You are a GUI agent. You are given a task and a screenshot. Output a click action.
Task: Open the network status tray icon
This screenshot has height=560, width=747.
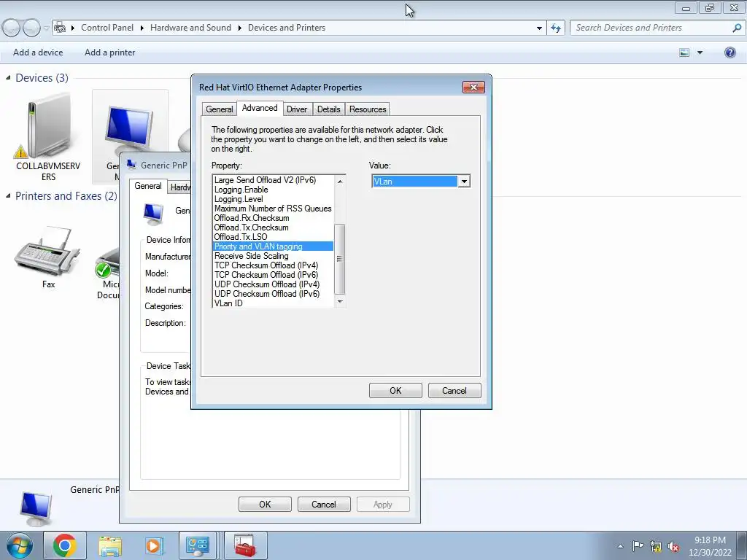[x=656, y=546]
